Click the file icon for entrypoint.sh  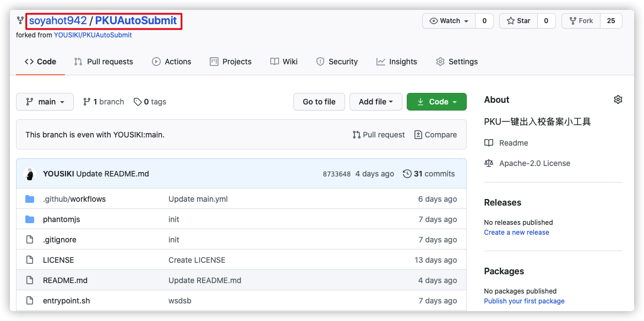pos(30,301)
